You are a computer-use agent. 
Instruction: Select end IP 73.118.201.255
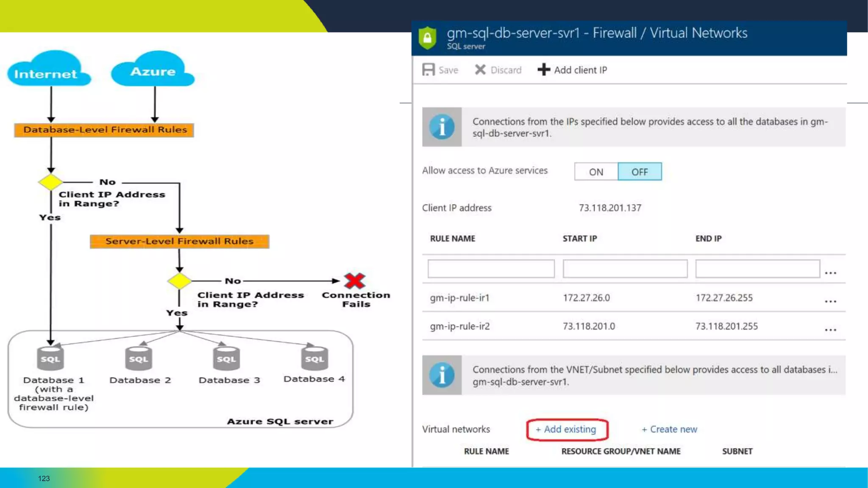[x=726, y=326]
